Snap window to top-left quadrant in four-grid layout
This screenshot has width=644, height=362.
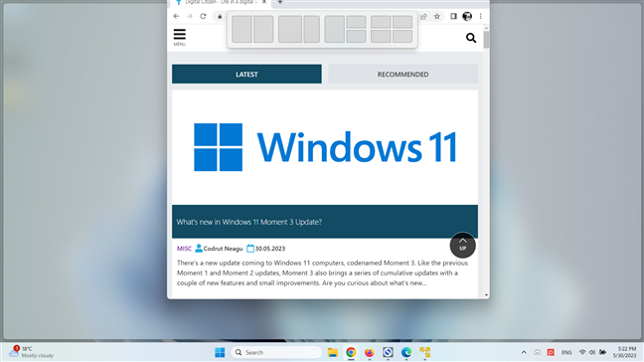(x=381, y=22)
